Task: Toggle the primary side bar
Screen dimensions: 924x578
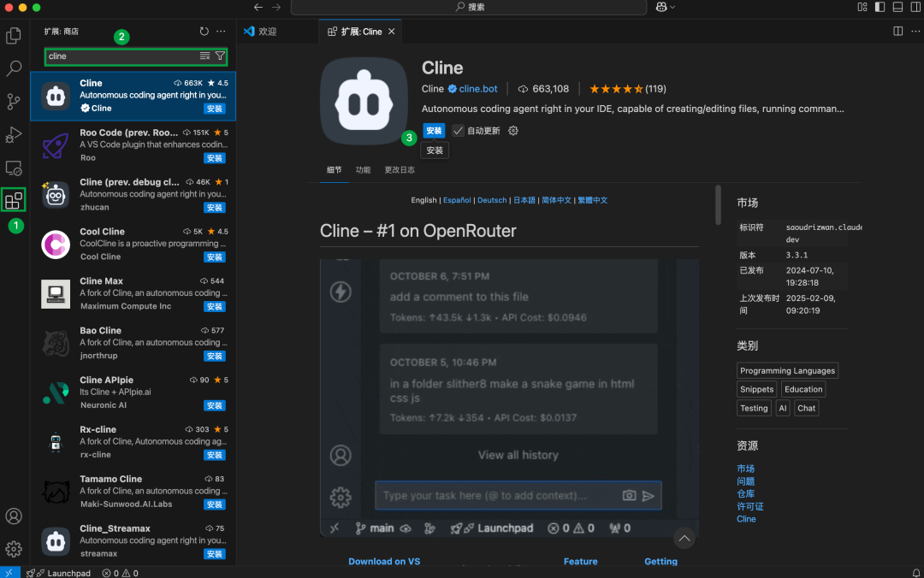Action: [880, 7]
